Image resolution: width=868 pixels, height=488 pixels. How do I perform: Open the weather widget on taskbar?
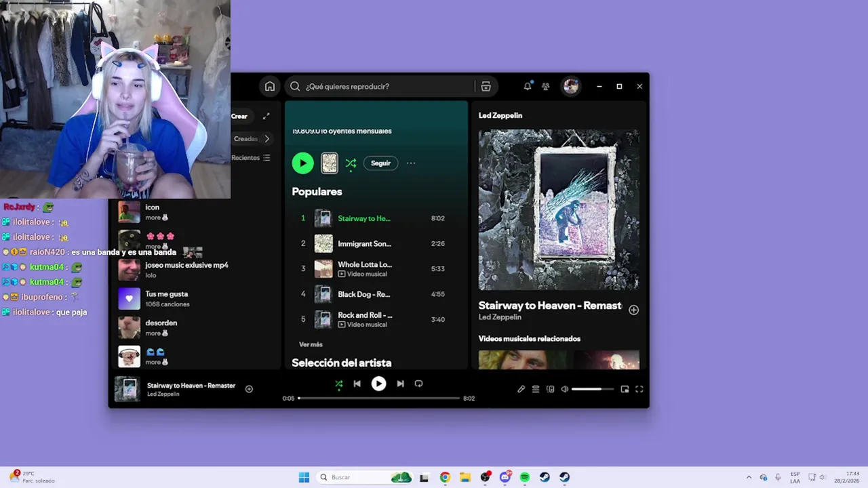point(32,477)
